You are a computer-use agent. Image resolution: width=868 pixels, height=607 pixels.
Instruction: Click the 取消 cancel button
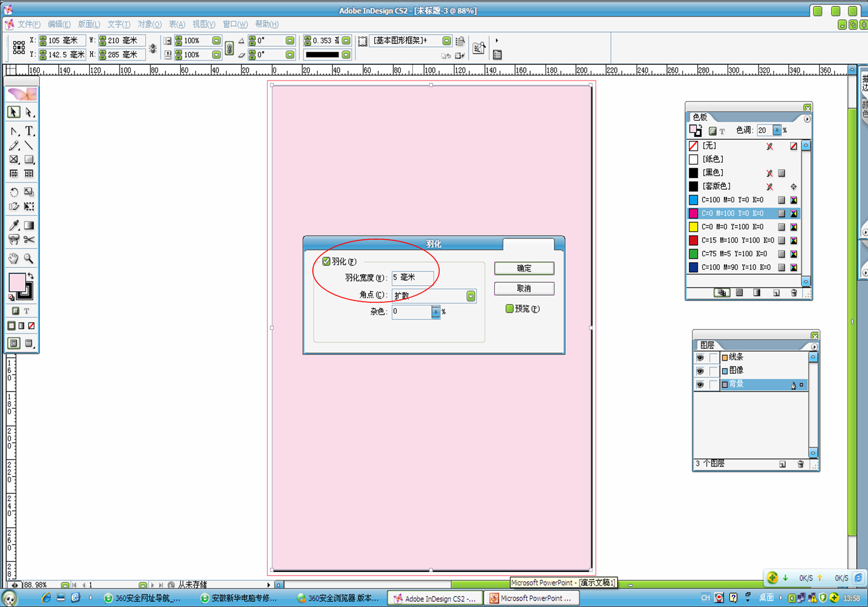[524, 289]
